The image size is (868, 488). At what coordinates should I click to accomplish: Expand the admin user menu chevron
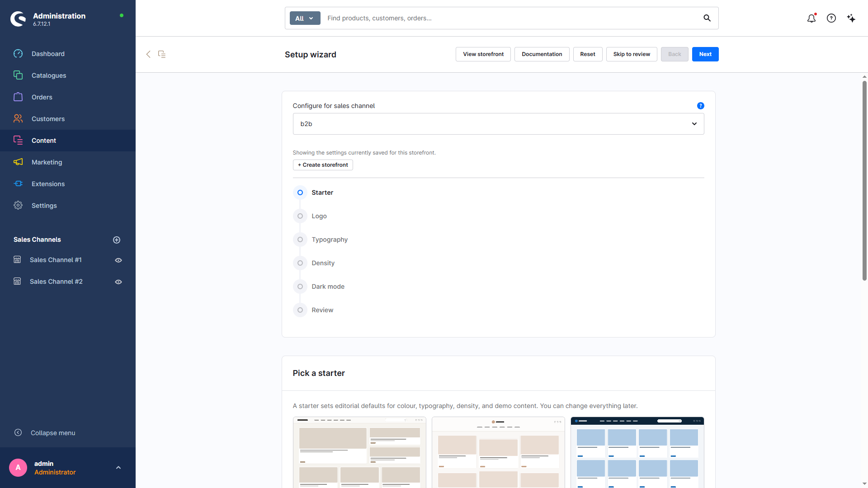(x=118, y=468)
